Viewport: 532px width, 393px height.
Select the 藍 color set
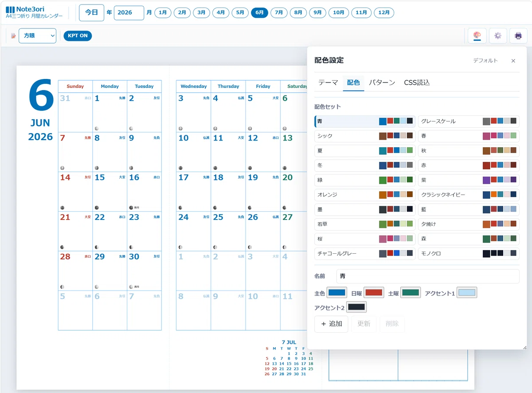click(469, 209)
